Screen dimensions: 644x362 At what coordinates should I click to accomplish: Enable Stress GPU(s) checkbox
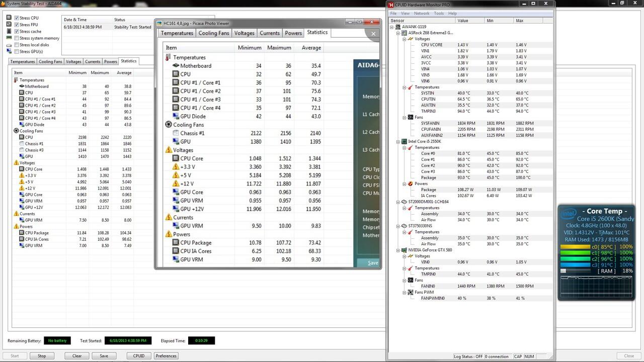point(17,51)
